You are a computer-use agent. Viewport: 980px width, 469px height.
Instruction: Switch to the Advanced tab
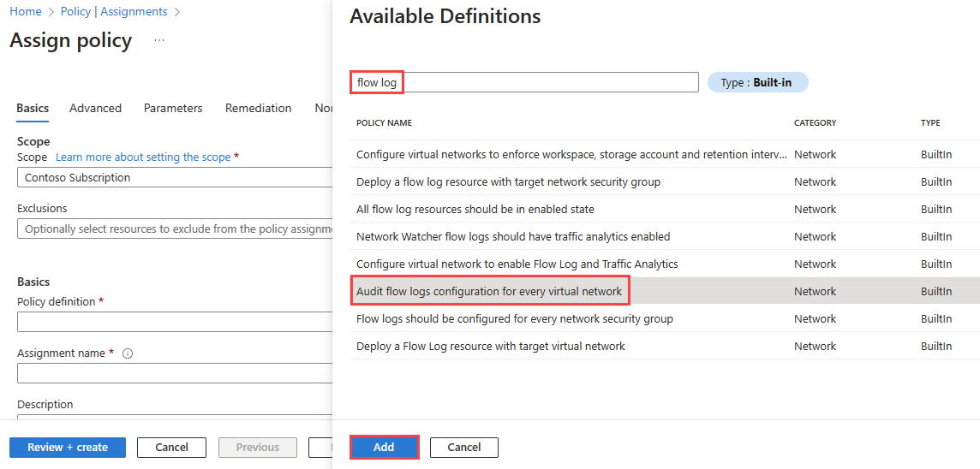[x=96, y=108]
